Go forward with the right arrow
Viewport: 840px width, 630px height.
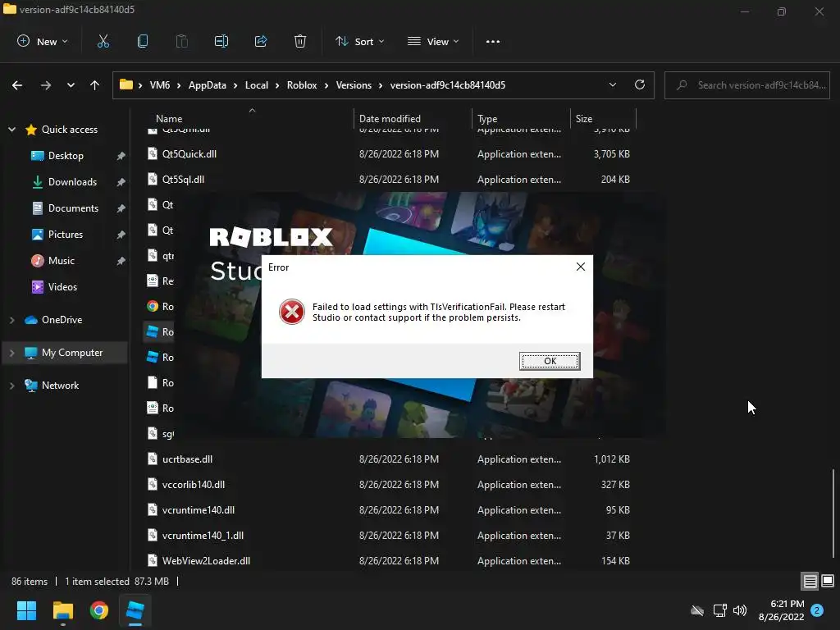[x=46, y=85]
